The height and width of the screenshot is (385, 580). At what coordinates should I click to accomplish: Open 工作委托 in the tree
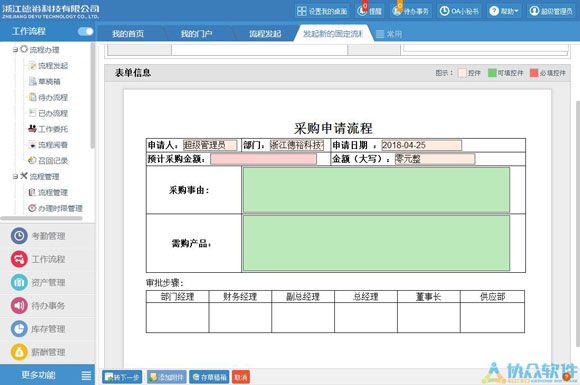pyautogui.click(x=48, y=129)
